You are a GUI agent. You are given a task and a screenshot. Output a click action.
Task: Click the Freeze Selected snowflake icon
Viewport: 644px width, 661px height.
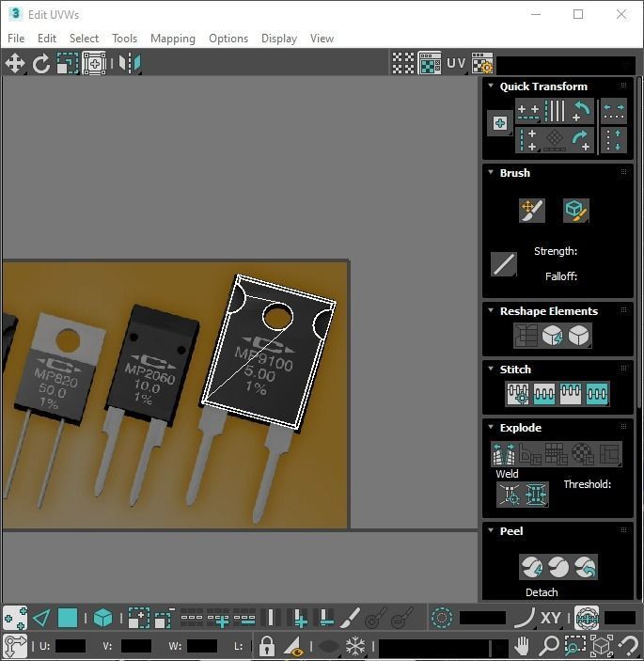(x=355, y=645)
